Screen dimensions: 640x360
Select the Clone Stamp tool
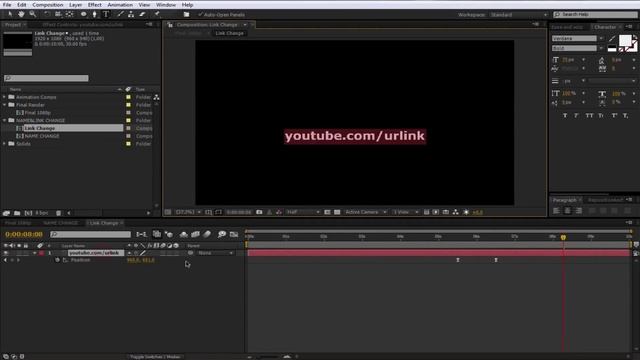(131, 14)
